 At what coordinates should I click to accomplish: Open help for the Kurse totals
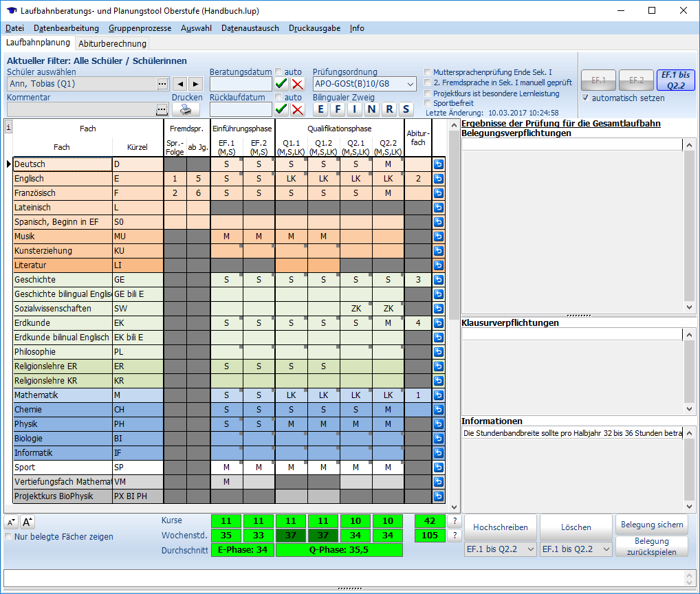[x=455, y=521]
